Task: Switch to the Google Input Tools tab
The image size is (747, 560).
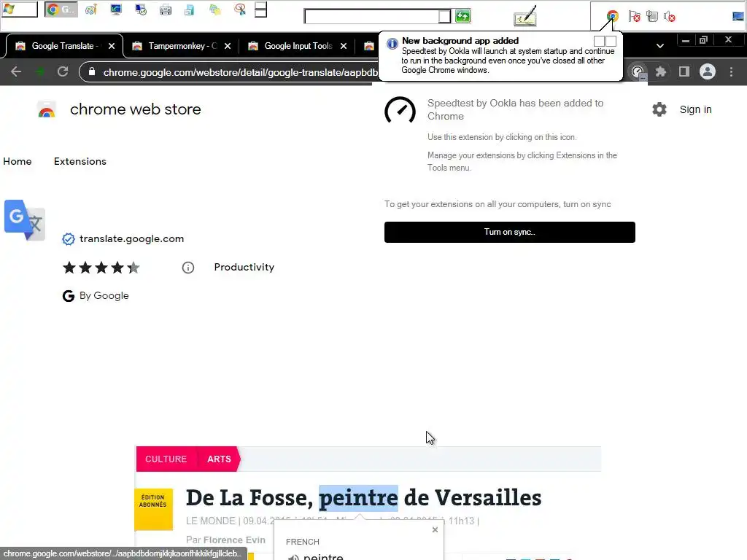Action: 298,46
